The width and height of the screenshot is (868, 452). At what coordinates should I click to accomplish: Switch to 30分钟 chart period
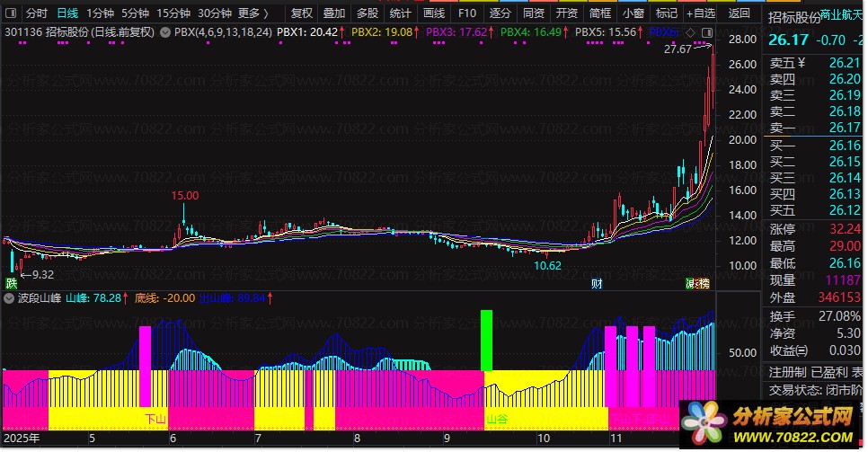(215, 13)
